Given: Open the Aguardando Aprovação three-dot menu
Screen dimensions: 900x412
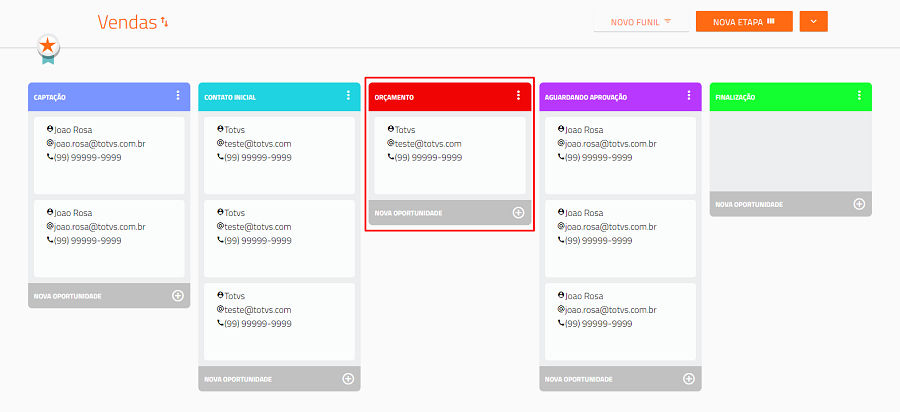Looking at the screenshot, I should 689,95.
